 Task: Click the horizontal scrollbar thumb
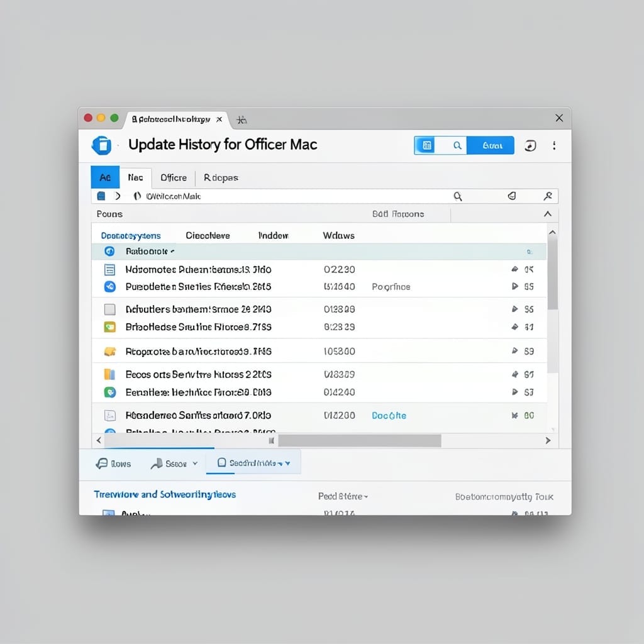[x=359, y=441]
